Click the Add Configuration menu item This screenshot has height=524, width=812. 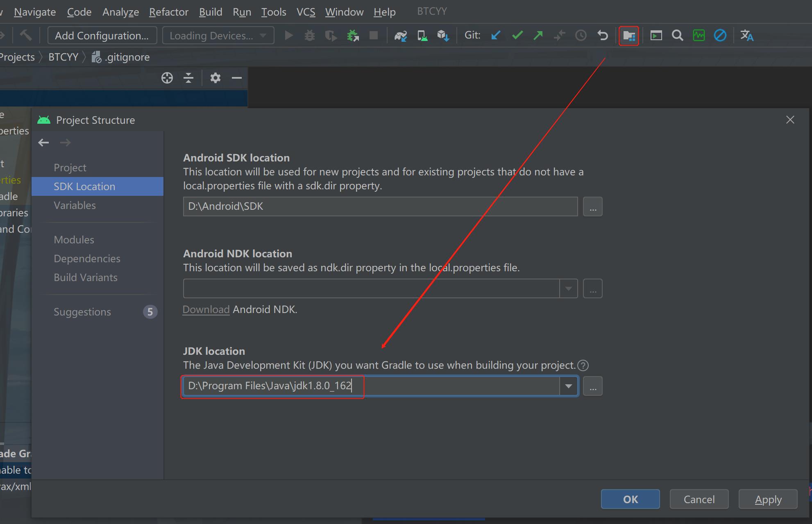[102, 36]
